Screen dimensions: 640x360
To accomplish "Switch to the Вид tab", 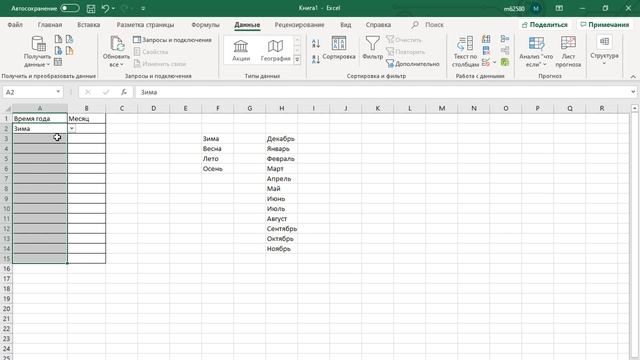I will (346, 24).
